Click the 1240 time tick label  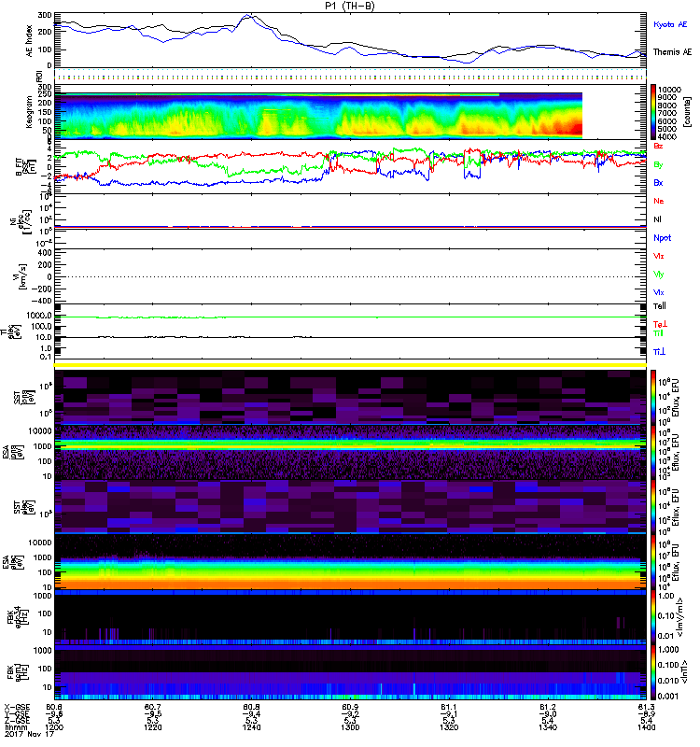tap(251, 727)
